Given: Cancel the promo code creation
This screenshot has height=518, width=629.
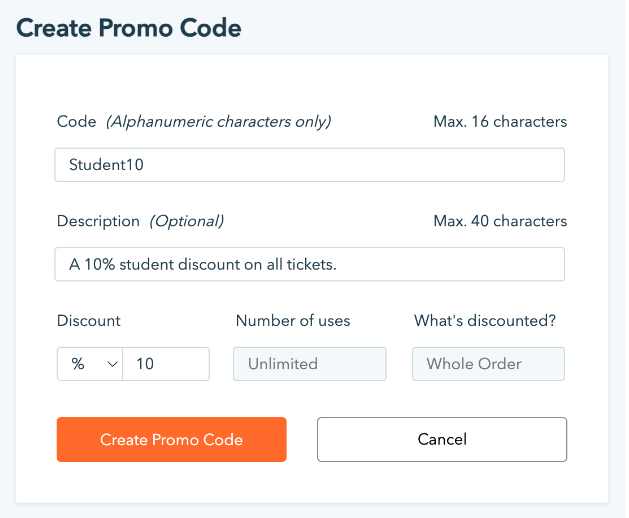Looking at the screenshot, I should [x=442, y=439].
